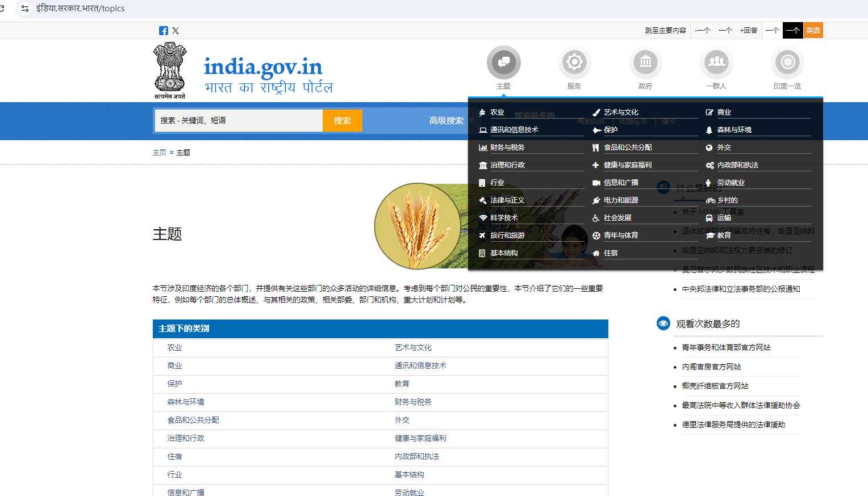Open the Facebook icon in the top bar

coord(164,31)
